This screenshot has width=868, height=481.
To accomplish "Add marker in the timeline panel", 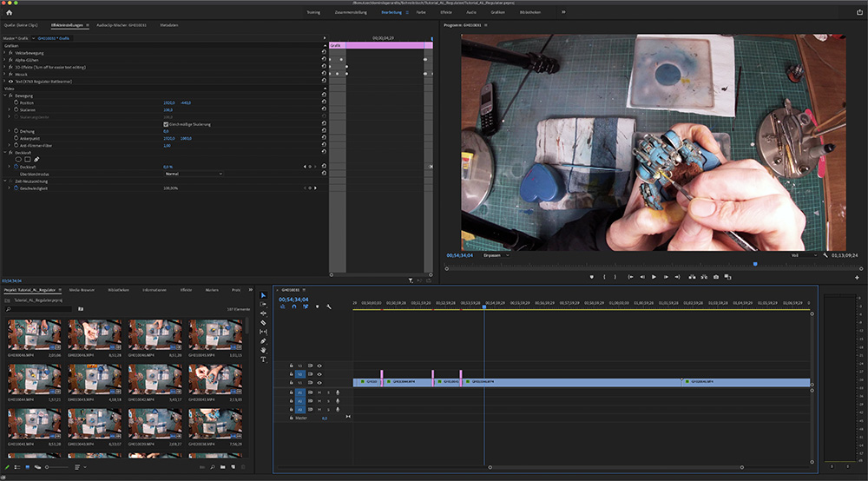I will click(317, 306).
